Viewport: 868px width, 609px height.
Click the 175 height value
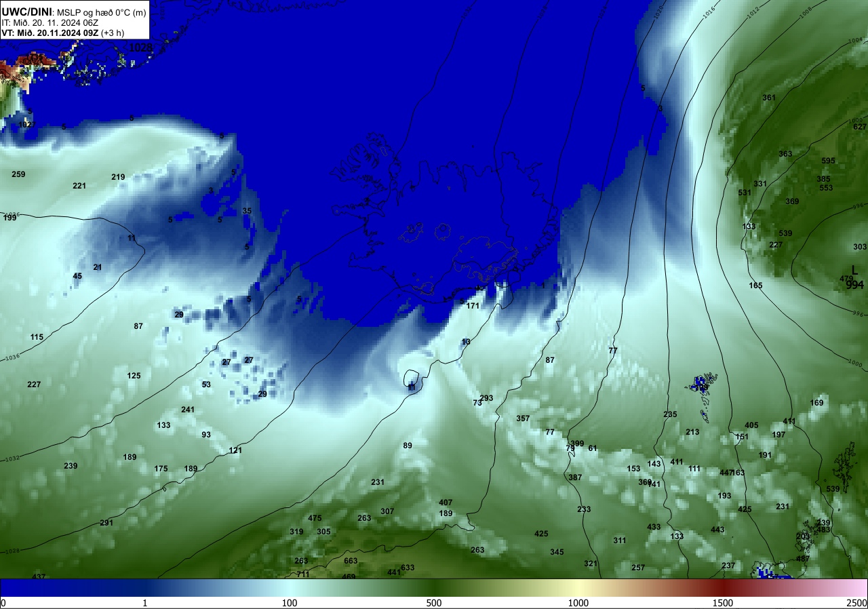point(161,469)
